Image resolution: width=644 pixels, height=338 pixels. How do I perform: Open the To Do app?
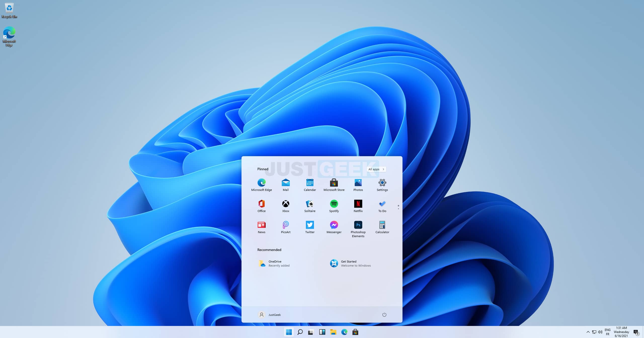click(x=382, y=206)
